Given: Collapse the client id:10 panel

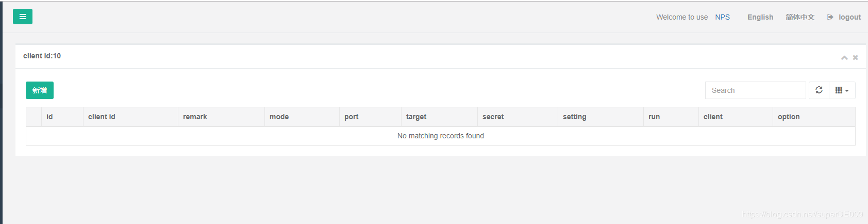Looking at the screenshot, I should point(844,57).
